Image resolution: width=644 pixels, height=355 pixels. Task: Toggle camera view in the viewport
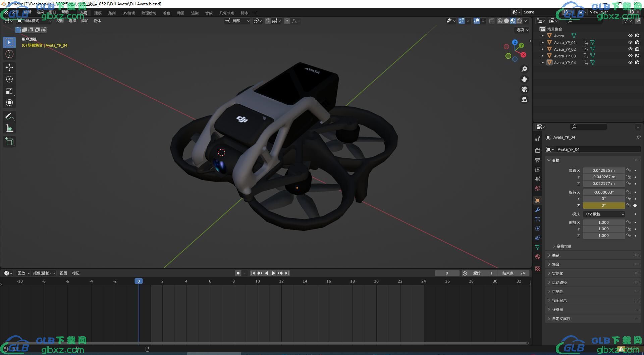524,89
